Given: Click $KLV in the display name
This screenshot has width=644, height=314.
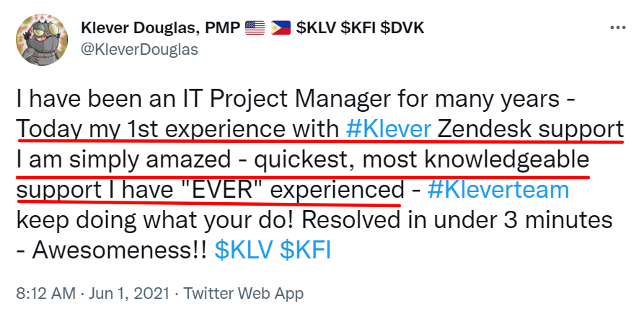Looking at the screenshot, I should (x=319, y=28).
